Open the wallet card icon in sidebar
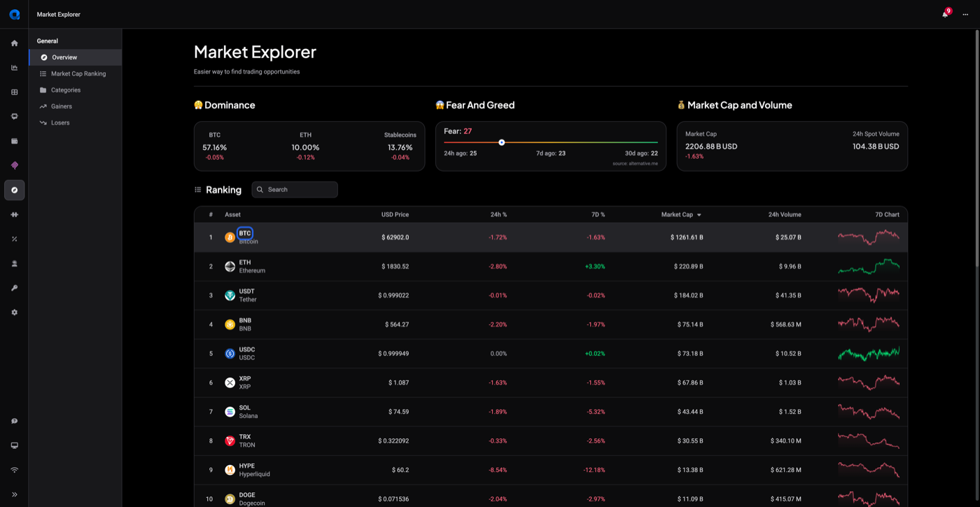 14,141
